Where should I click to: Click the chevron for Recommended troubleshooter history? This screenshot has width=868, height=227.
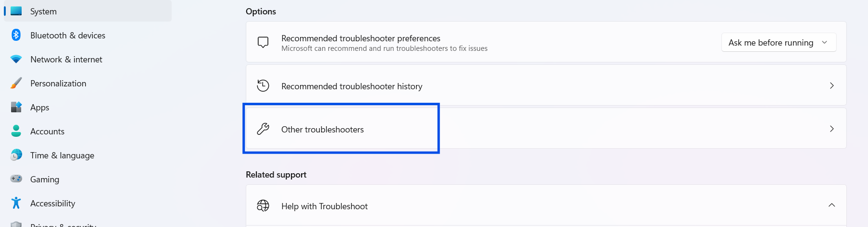coord(831,85)
